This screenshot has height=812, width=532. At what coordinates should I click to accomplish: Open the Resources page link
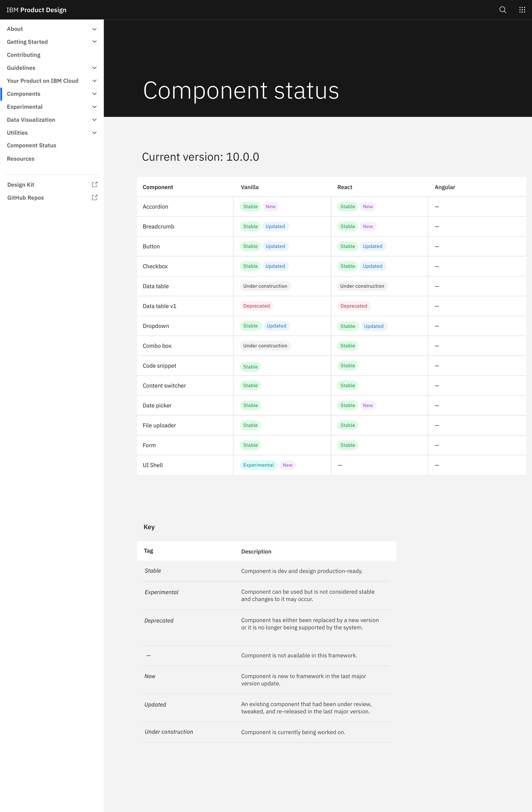(x=20, y=158)
